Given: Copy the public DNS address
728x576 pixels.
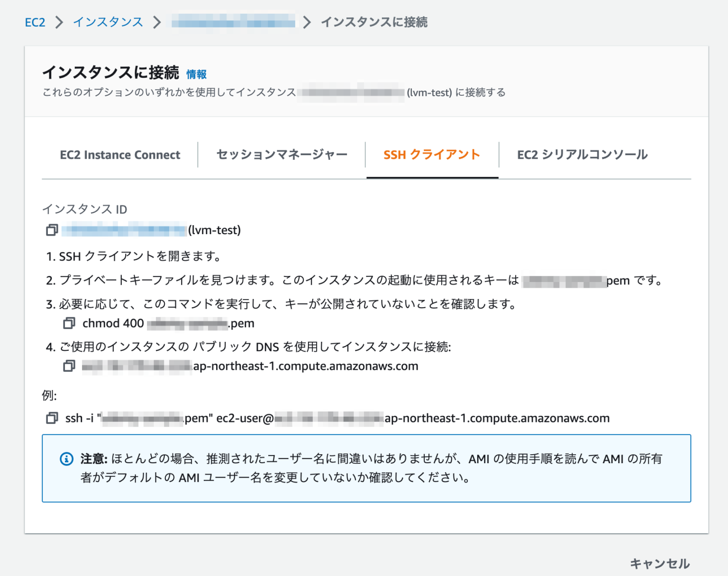Looking at the screenshot, I should click(x=70, y=366).
